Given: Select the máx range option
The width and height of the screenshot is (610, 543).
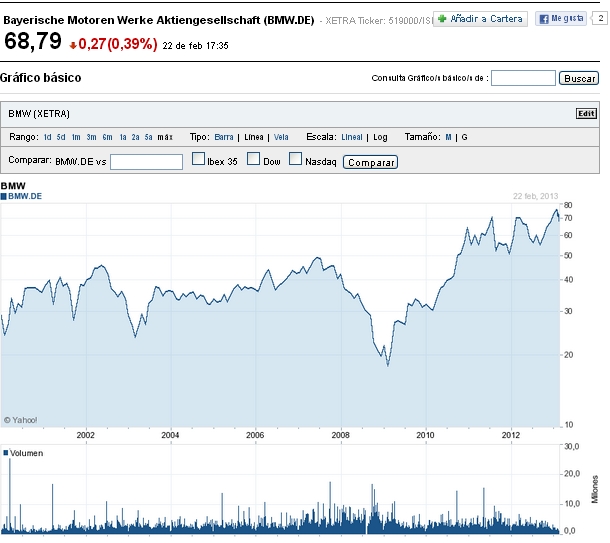Looking at the screenshot, I should click(165, 137).
